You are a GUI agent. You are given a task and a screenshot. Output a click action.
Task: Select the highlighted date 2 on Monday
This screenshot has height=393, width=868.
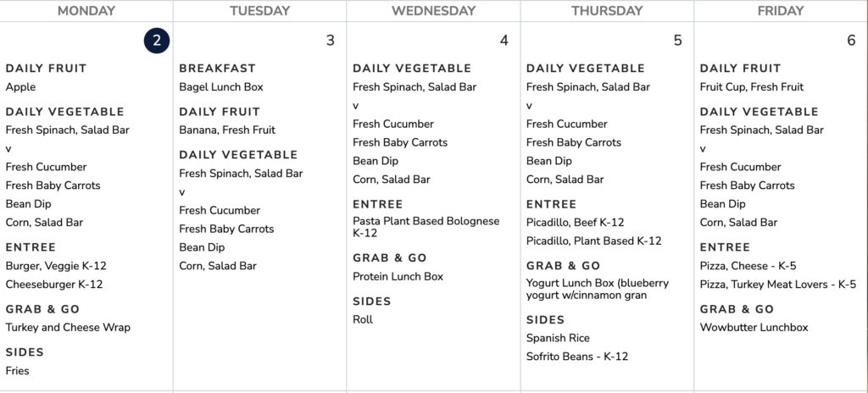157,41
